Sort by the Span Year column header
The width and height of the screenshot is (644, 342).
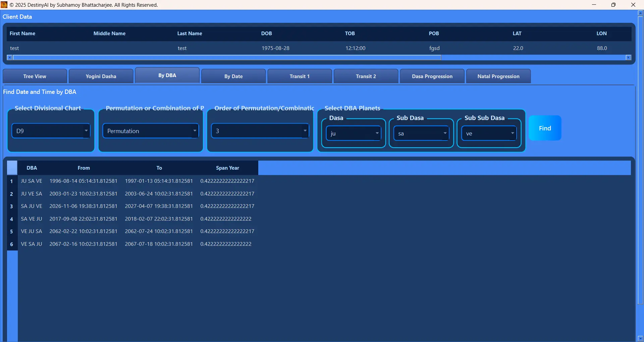coord(227,168)
